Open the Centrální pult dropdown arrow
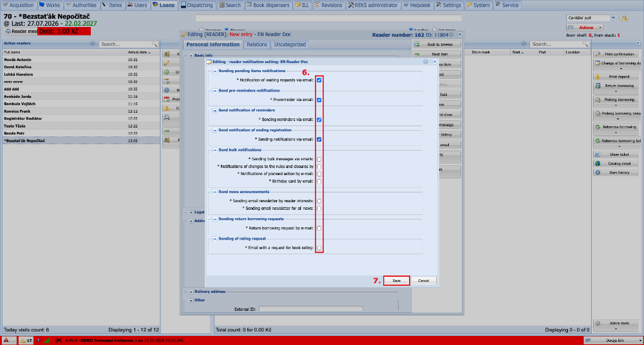The width and height of the screenshot is (644, 345). tap(613, 17)
